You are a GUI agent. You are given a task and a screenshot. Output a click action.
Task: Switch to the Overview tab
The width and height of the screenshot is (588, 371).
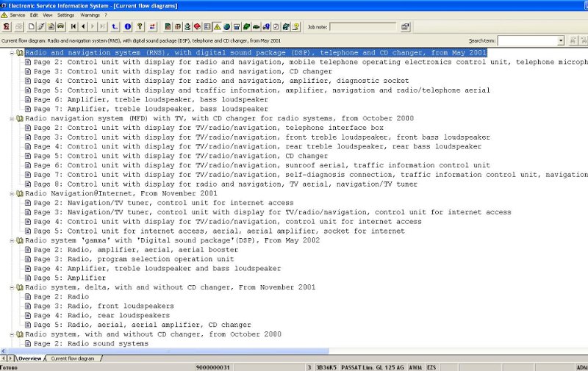(x=29, y=359)
